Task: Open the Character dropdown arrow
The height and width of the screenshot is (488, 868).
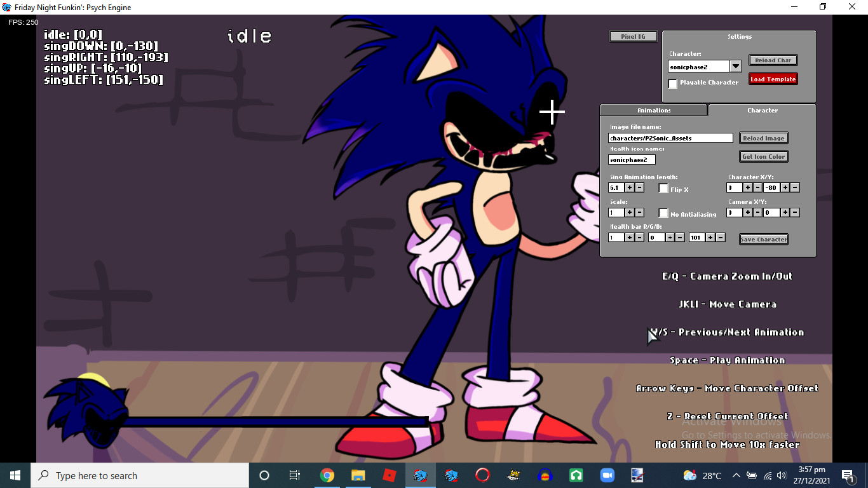Action: (735, 66)
